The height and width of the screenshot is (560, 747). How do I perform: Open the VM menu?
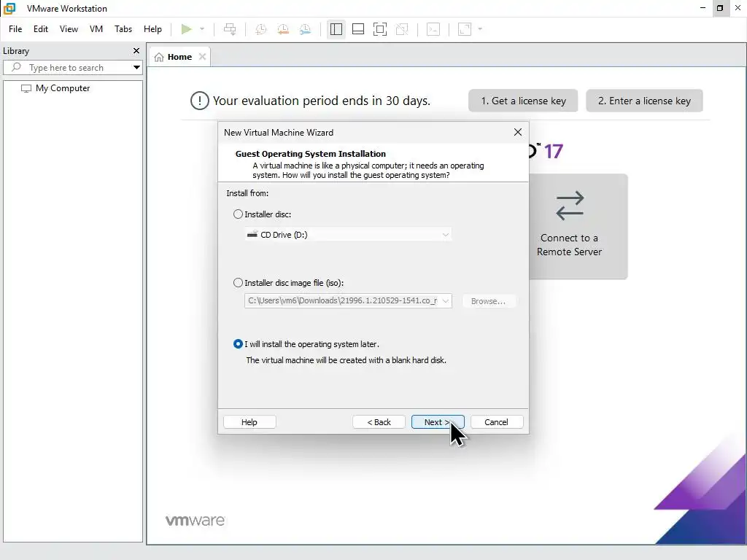[96, 29]
